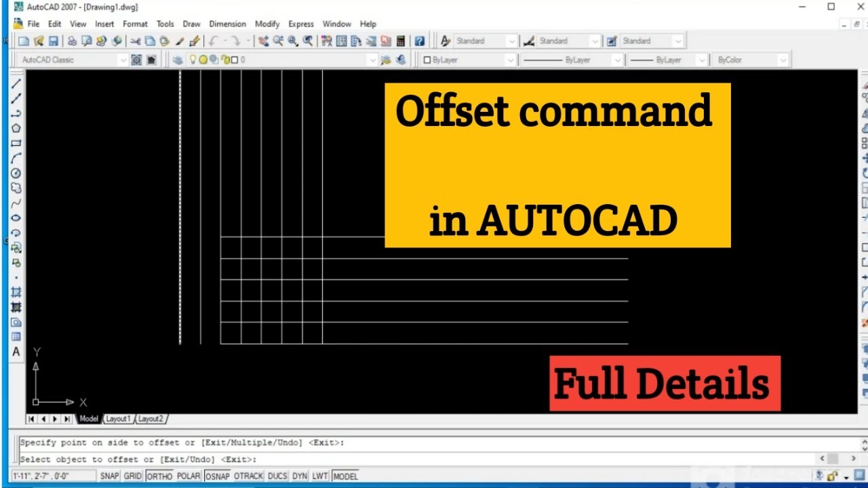Toggle SNAP mode in status bar
Viewport: 868px width, 488px height.
point(110,476)
